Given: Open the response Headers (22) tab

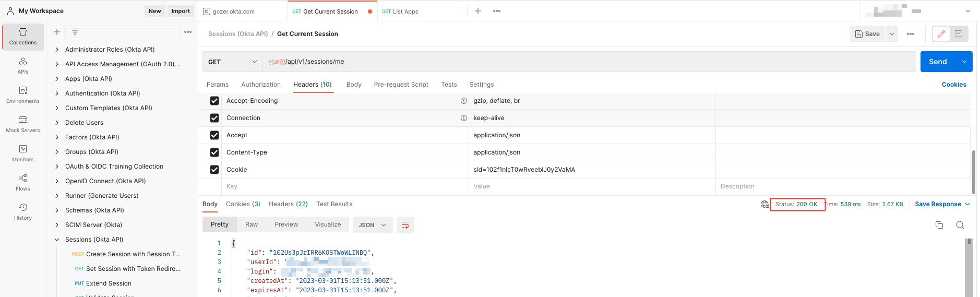Looking at the screenshot, I should click(x=288, y=204).
